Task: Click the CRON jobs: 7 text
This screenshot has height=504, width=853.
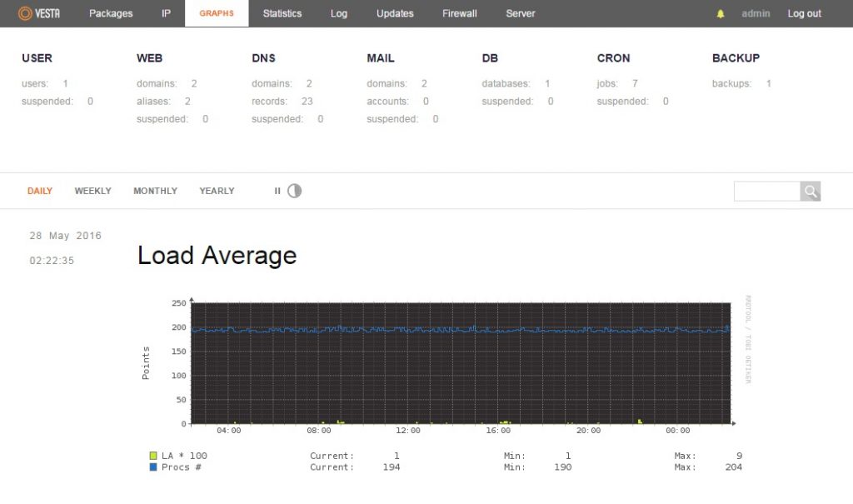Action: 617,84
